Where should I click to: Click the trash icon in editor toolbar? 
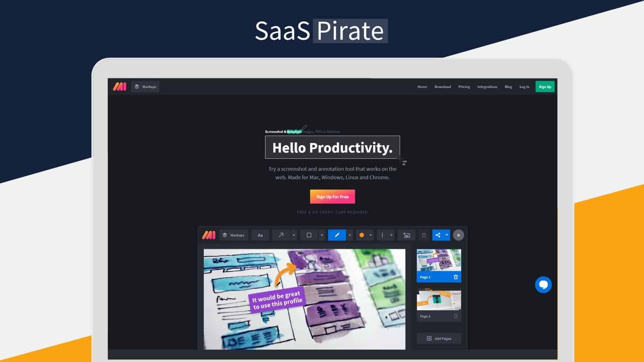coord(423,235)
